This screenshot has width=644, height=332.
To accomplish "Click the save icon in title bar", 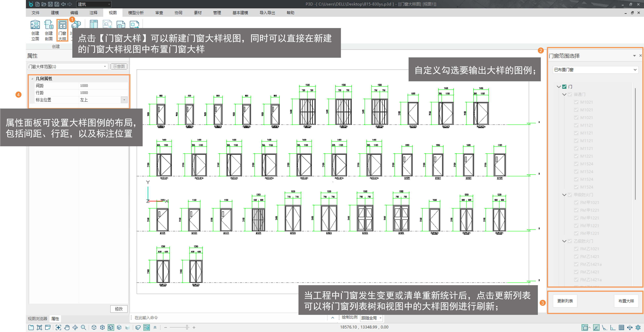I will (x=50, y=4).
